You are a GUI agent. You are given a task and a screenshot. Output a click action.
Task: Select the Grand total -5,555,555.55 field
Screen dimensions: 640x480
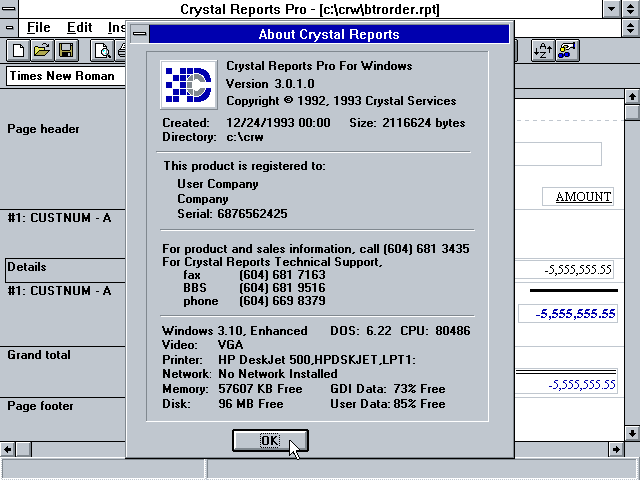(566, 384)
